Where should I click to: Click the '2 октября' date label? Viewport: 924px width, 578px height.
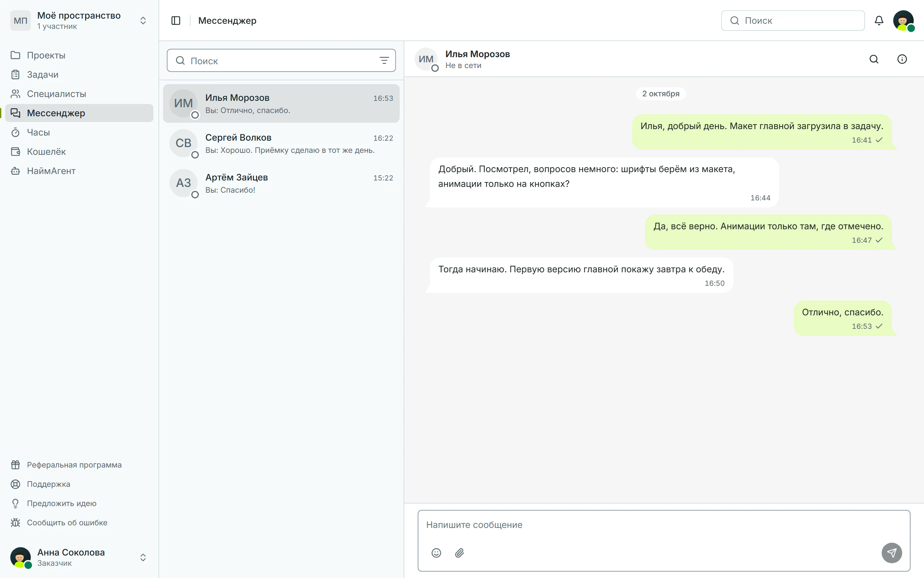(x=661, y=94)
